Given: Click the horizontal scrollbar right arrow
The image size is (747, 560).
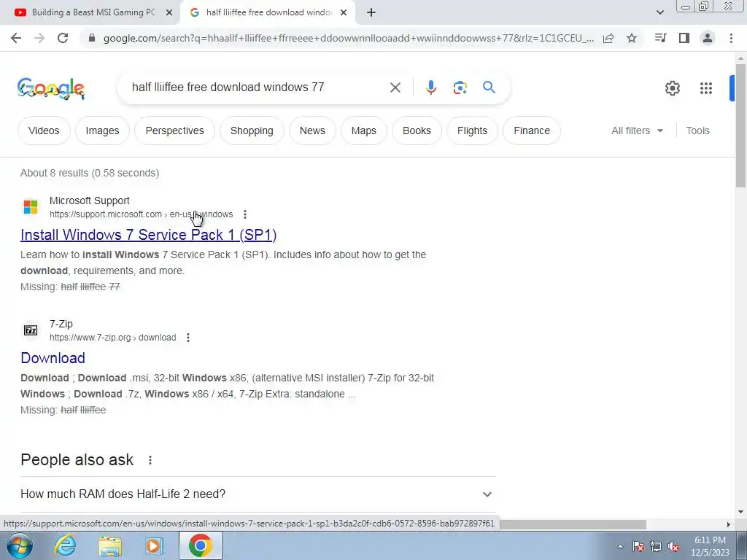Looking at the screenshot, I should (x=729, y=524).
